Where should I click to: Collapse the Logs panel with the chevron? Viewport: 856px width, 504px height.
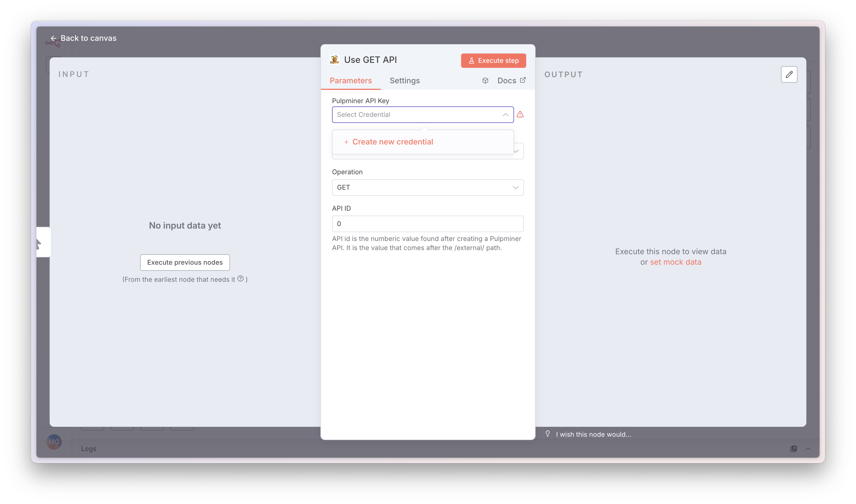click(808, 449)
